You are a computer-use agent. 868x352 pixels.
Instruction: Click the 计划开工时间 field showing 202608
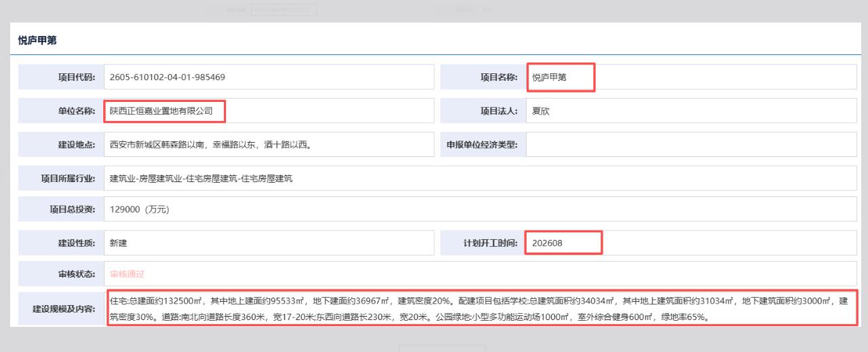tap(692, 243)
